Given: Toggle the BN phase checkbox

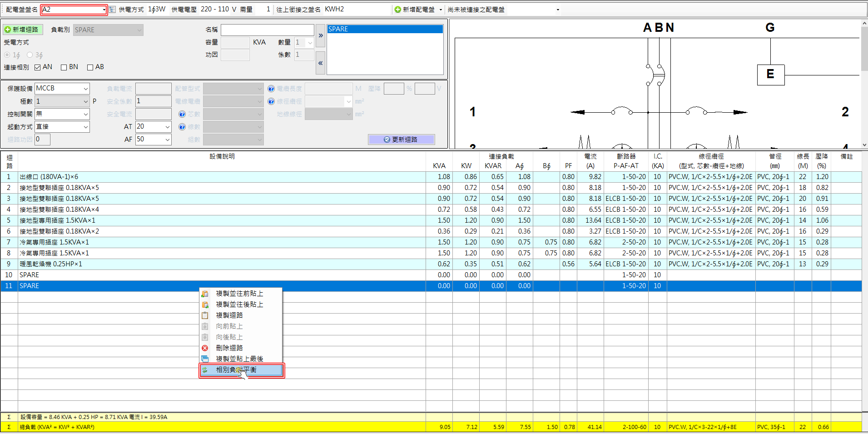Looking at the screenshot, I should click(x=64, y=67).
